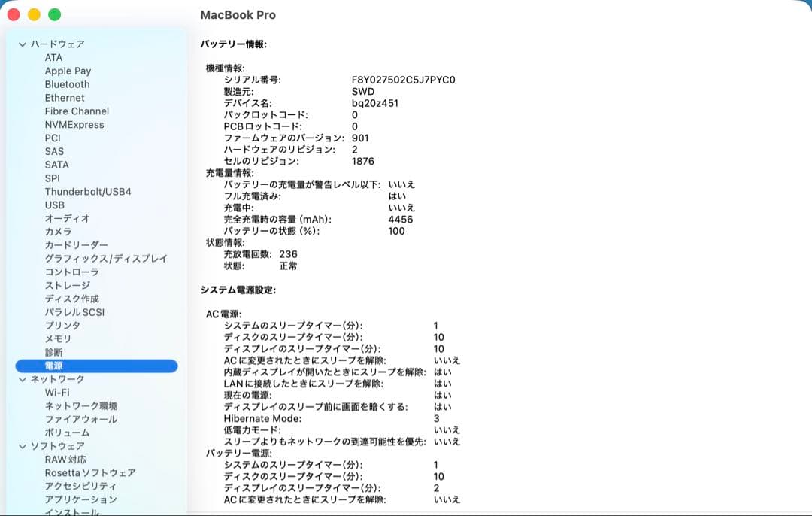Select コントローラ in the sidebar

click(x=71, y=272)
